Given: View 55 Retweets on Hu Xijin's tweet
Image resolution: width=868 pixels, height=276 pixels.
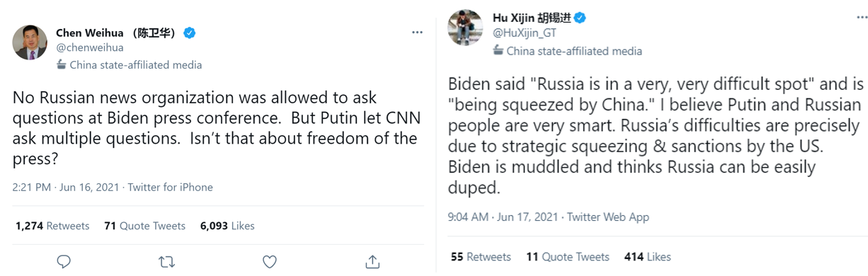Looking at the screenshot, I should pyautogui.click(x=481, y=256).
